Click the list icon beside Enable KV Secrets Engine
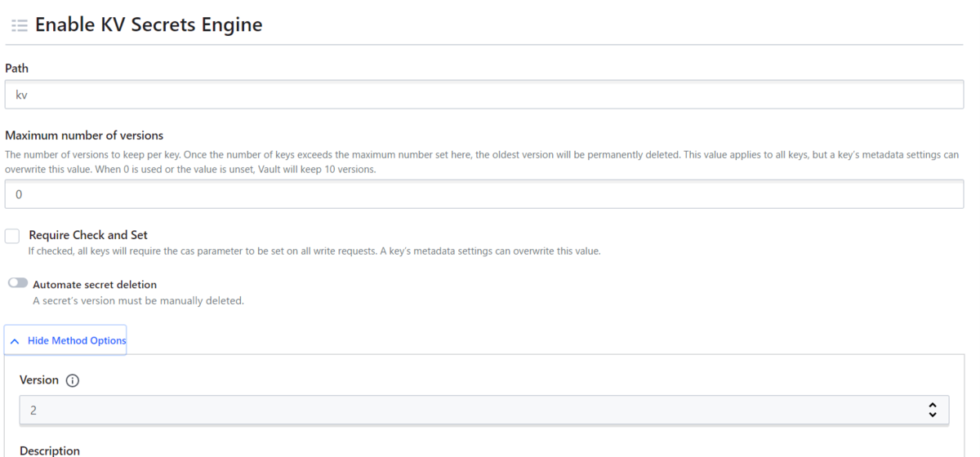Image resolution: width=980 pixels, height=457 pixels. [20, 26]
